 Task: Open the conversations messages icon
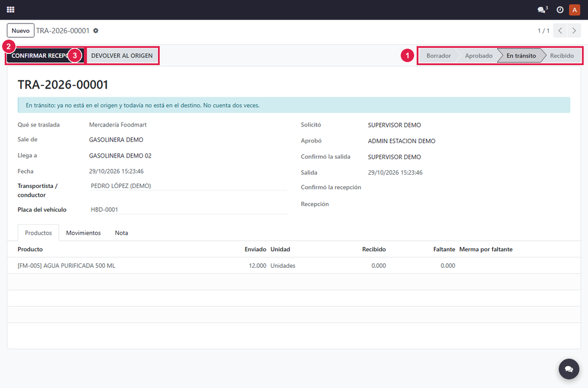[x=542, y=10]
